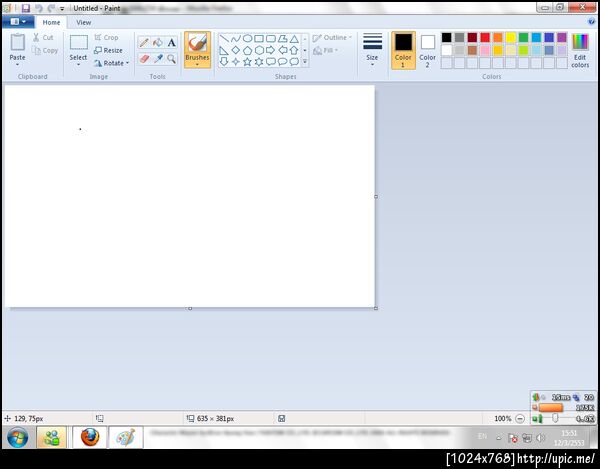The width and height of the screenshot is (600, 469).
Task: Click the Crop button
Action: (x=106, y=37)
